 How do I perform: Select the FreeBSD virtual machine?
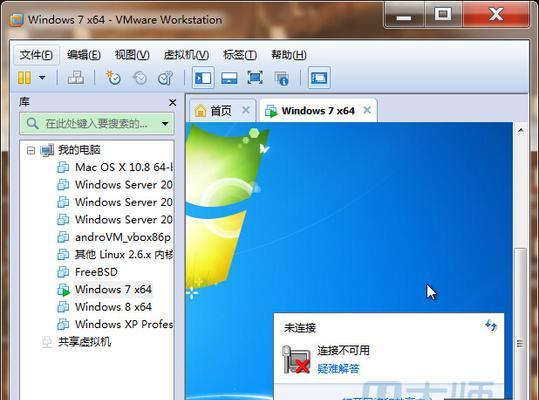pos(96,272)
